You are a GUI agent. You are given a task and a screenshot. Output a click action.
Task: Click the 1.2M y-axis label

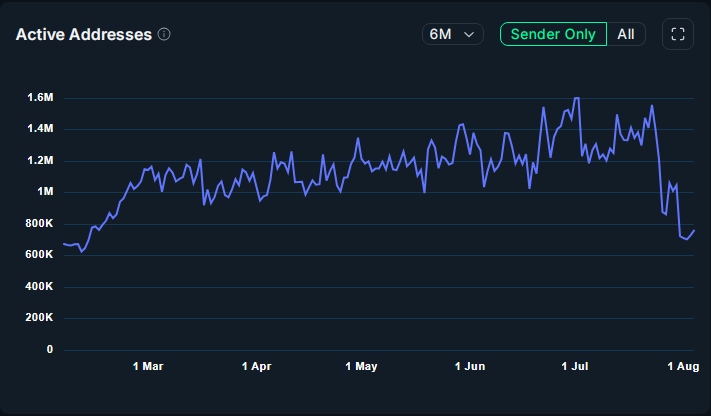click(39, 161)
